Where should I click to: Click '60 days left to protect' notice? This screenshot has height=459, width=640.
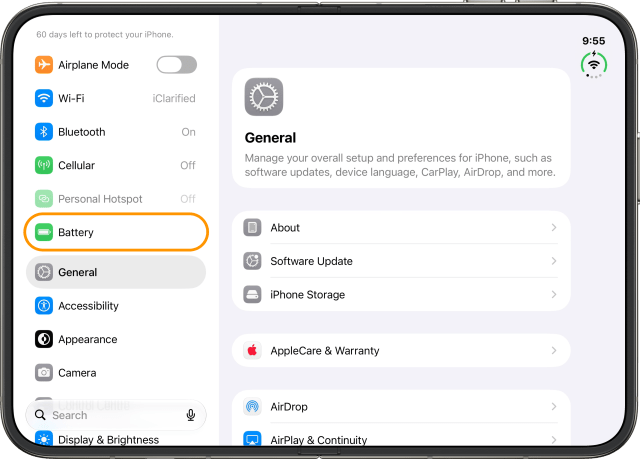point(105,35)
